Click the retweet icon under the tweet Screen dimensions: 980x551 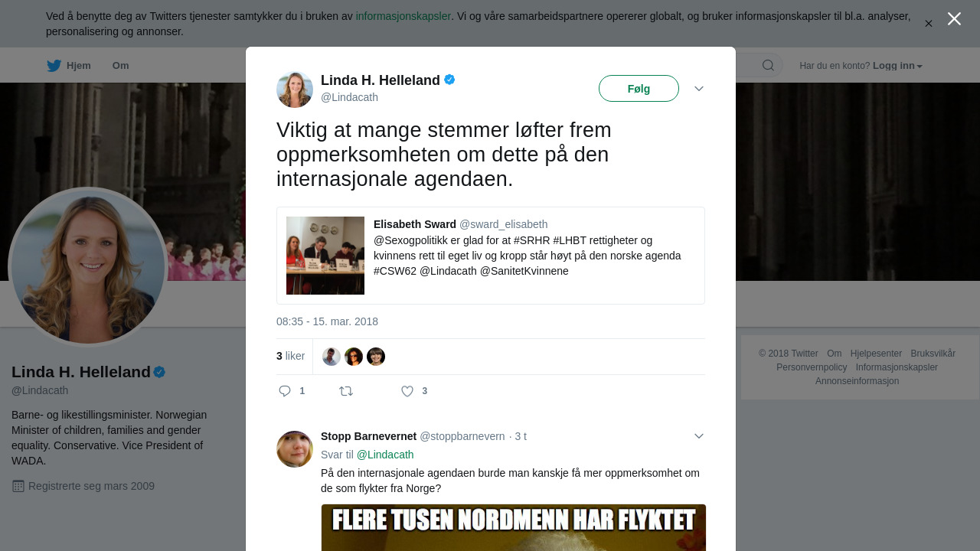(346, 391)
